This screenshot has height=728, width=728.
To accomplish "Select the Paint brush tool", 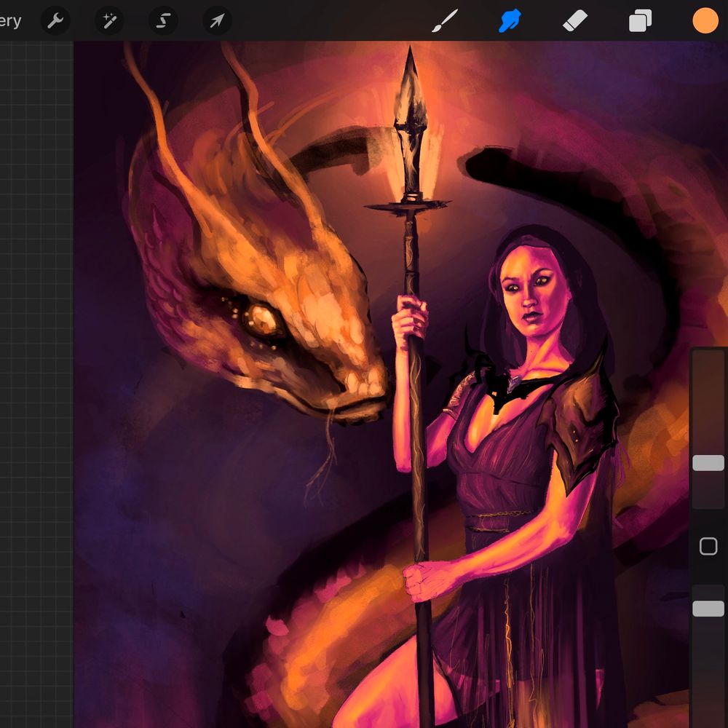I will (445, 21).
